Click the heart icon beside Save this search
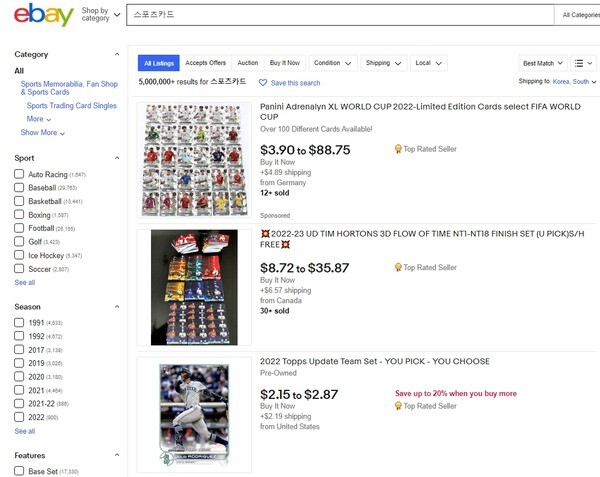 pyautogui.click(x=263, y=83)
